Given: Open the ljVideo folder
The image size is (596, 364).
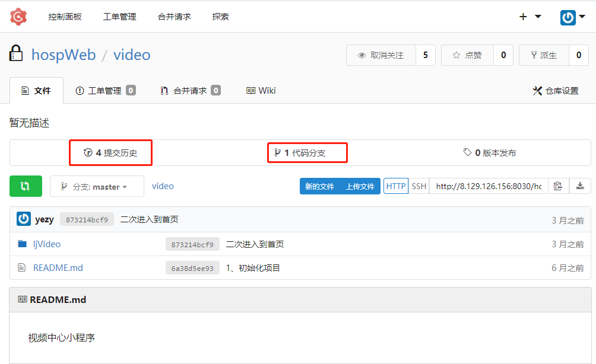Looking at the screenshot, I should click(x=47, y=244).
